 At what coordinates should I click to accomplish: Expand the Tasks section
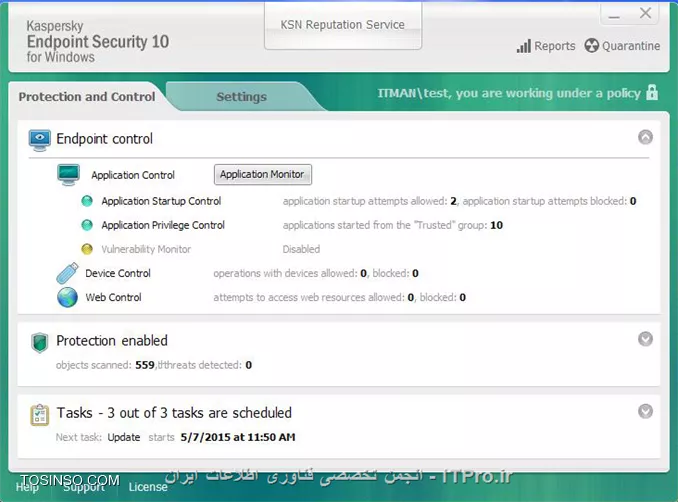646,411
